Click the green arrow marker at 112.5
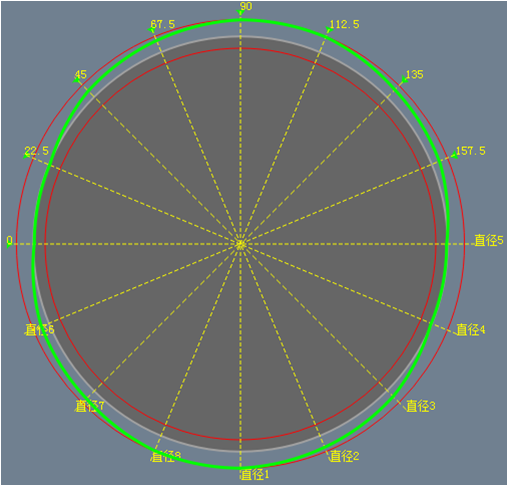508x486 pixels. (330, 31)
